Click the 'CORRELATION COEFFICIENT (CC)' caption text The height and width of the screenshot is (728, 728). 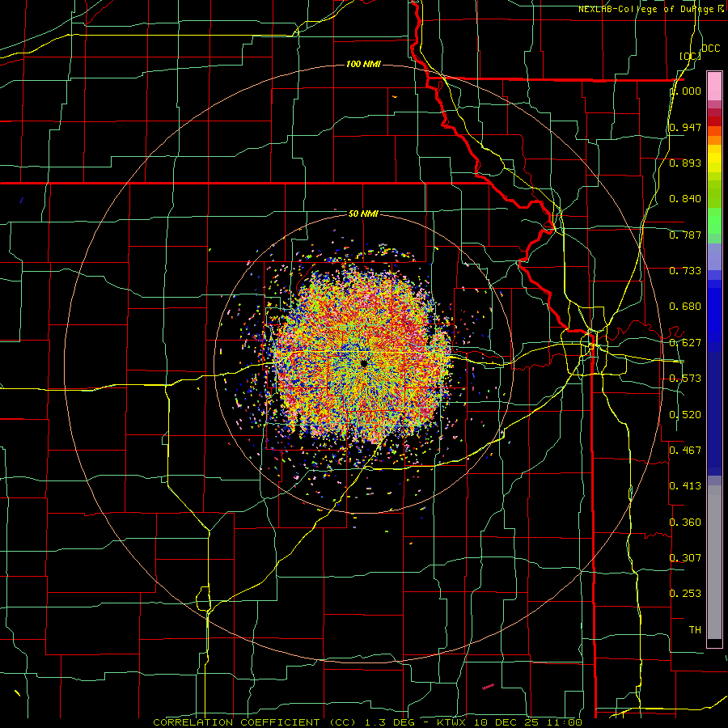[255, 722]
